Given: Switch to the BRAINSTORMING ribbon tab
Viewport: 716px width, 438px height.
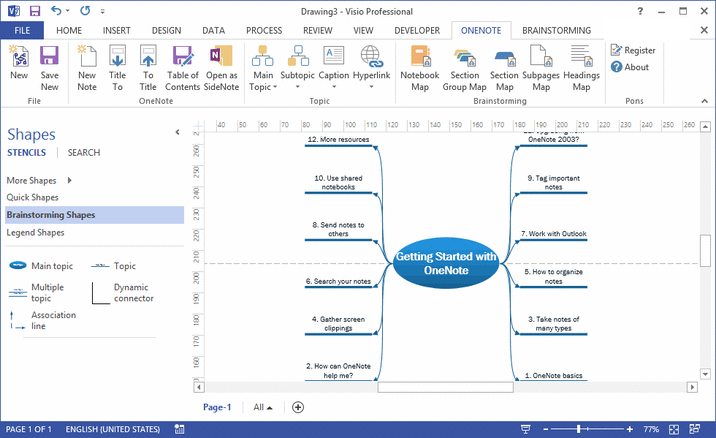Looking at the screenshot, I should tap(556, 31).
